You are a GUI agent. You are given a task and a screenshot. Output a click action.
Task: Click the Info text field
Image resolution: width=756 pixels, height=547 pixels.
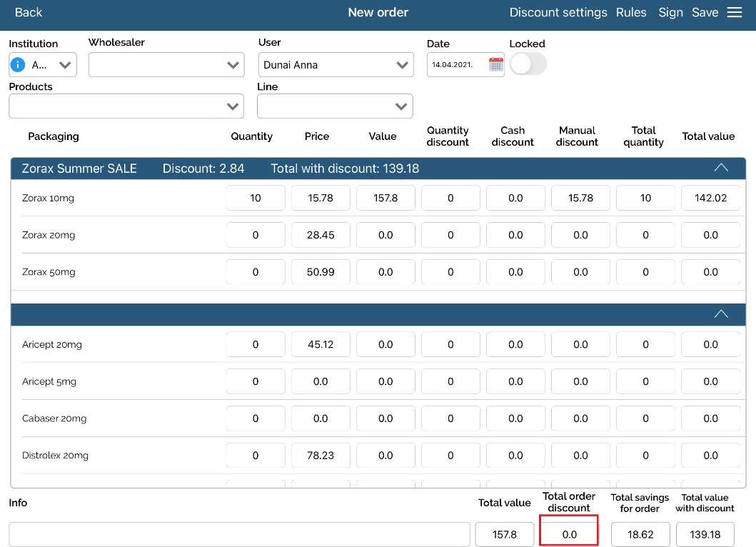pos(239,534)
